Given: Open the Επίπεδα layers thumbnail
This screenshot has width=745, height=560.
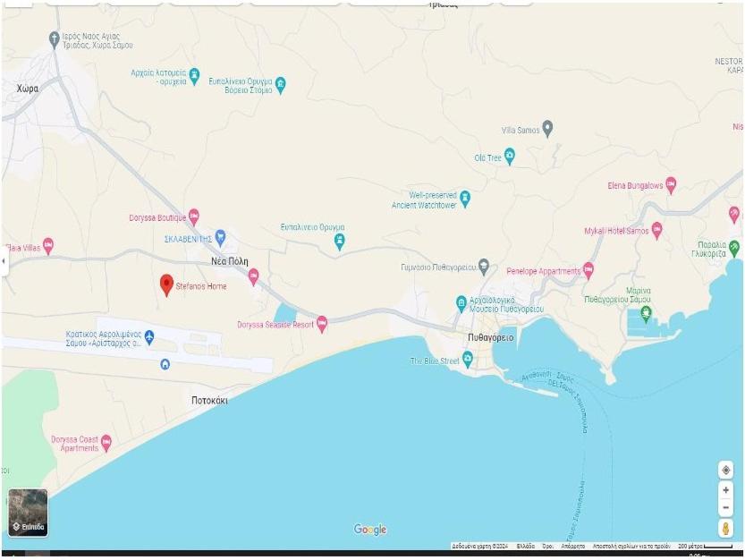Looking at the screenshot, I should click(x=28, y=513).
